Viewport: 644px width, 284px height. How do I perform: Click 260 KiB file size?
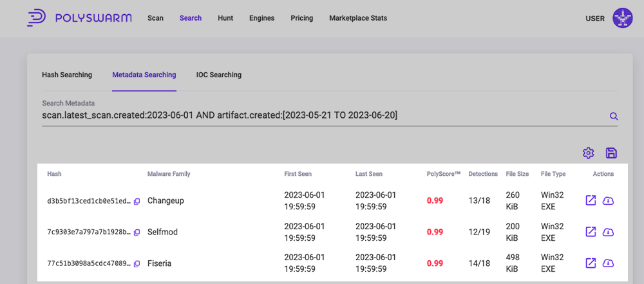coord(513,200)
